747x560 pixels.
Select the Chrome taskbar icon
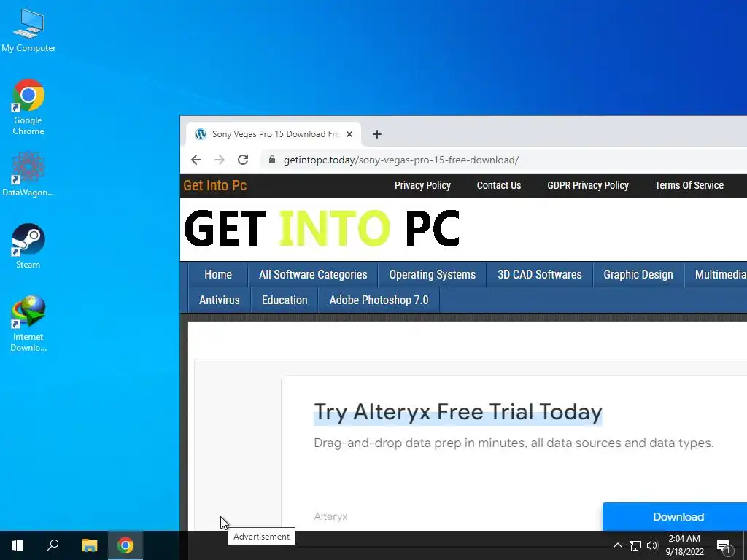coord(125,545)
